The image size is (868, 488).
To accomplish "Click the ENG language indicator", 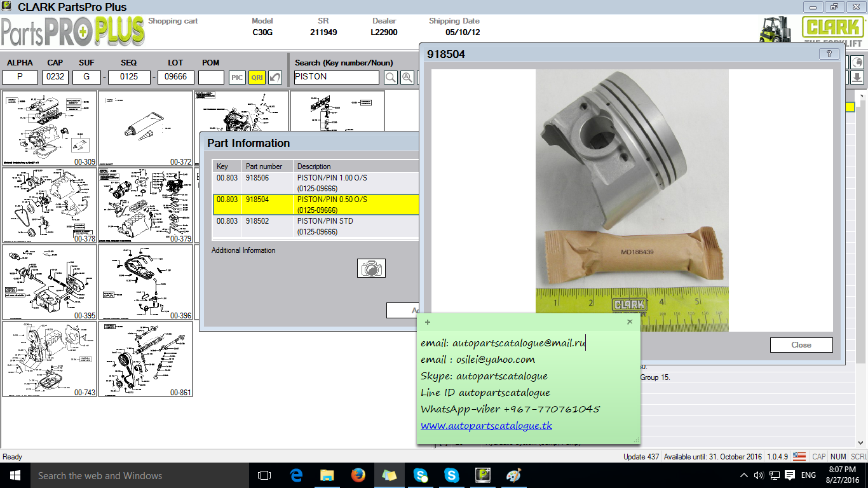I will [x=808, y=475].
